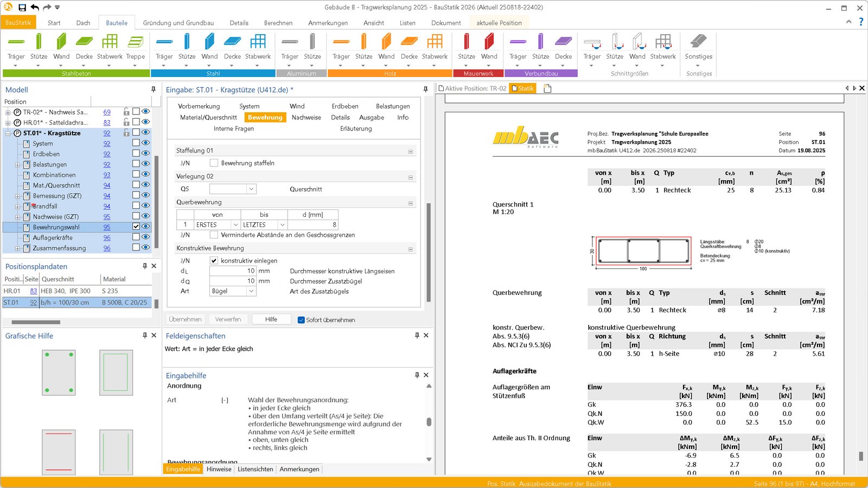The height and width of the screenshot is (488, 868).
Task: Enable the Bewehrung staffeln checkbox
Action: click(214, 163)
